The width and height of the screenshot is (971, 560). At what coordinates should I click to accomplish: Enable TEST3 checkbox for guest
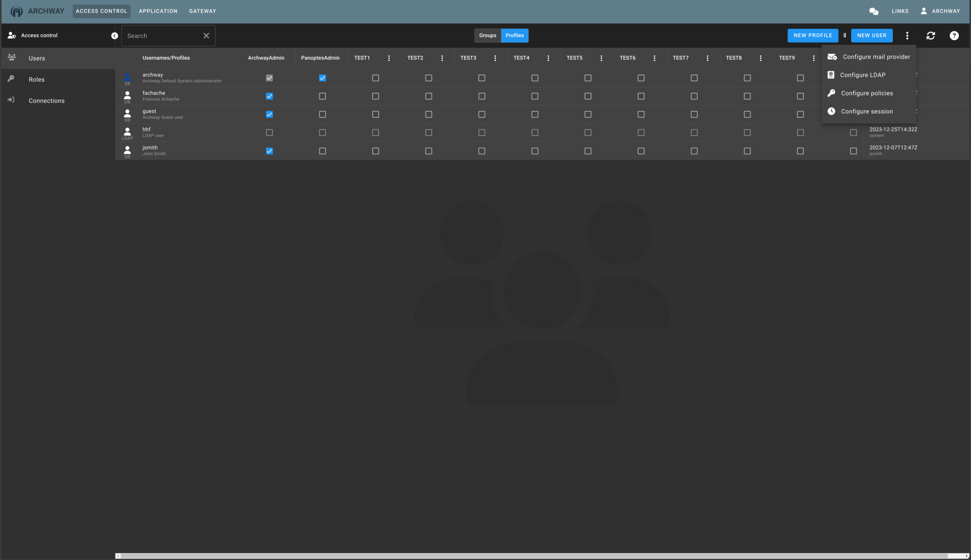(481, 114)
